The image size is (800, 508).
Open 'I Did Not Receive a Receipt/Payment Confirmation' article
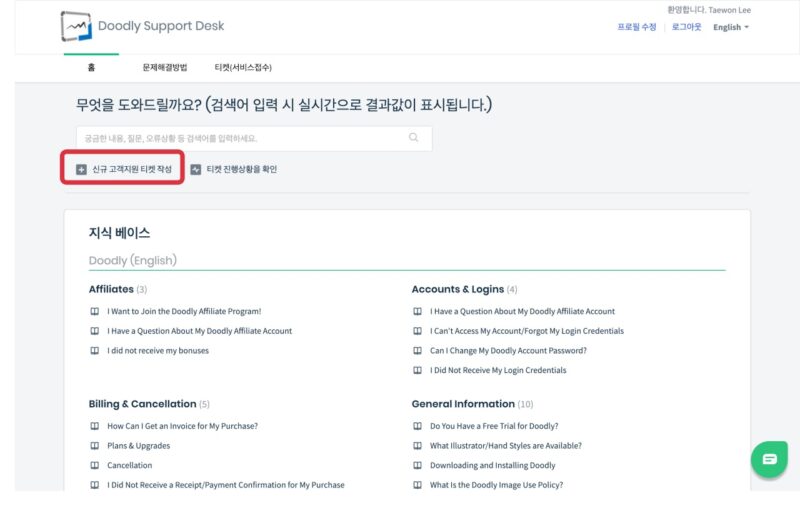(226, 485)
